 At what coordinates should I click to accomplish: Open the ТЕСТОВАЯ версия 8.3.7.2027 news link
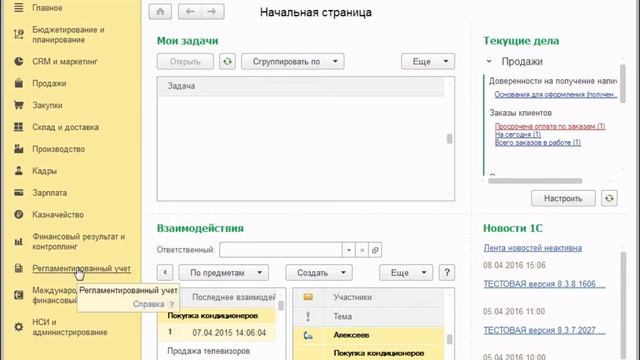(544, 330)
